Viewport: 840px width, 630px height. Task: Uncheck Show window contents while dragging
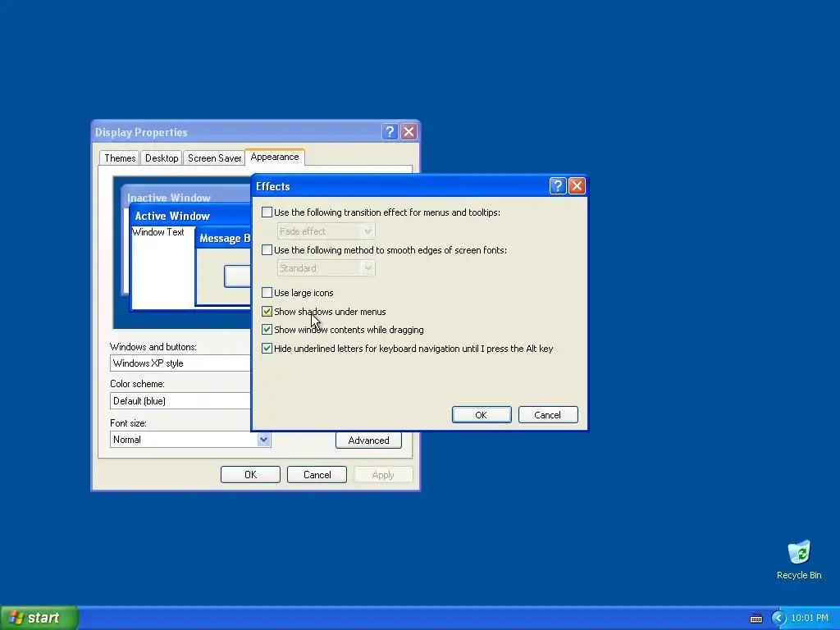pos(267,330)
